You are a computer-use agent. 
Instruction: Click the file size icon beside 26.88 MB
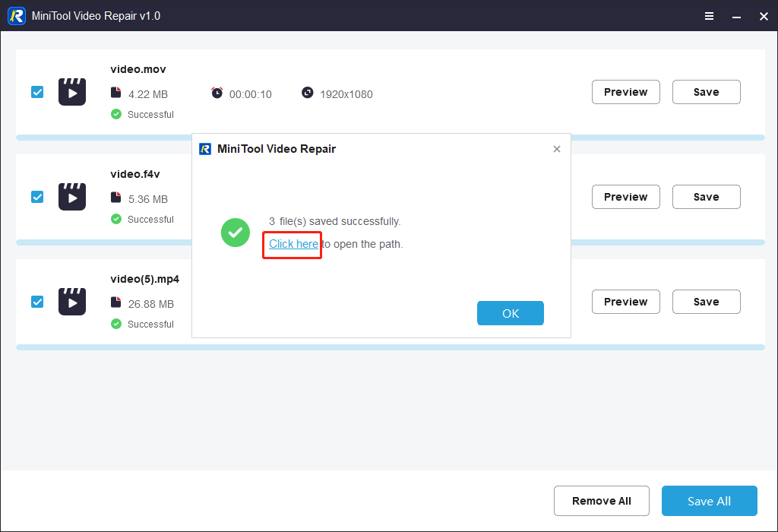click(115, 302)
